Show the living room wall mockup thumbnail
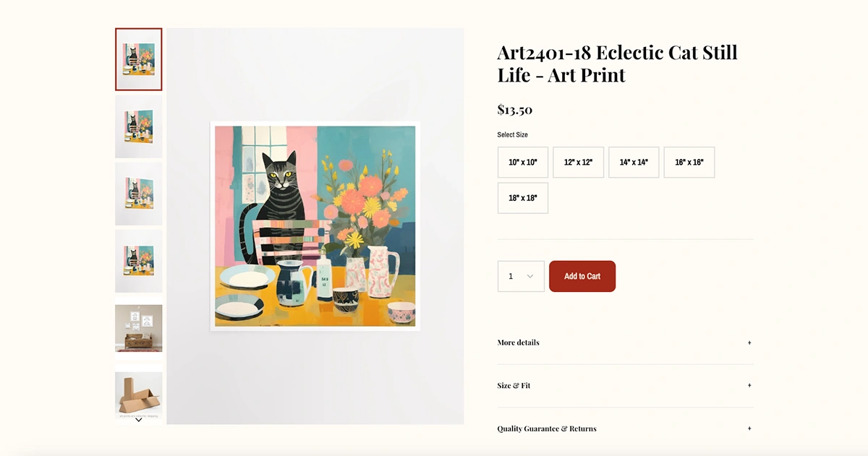The width and height of the screenshot is (868, 456). [139, 328]
